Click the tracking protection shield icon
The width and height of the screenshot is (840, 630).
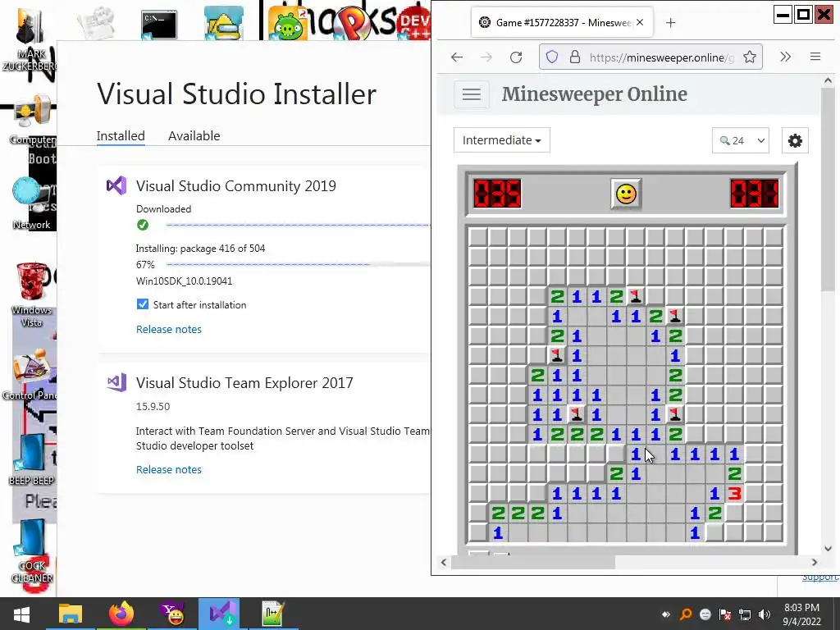[552, 57]
